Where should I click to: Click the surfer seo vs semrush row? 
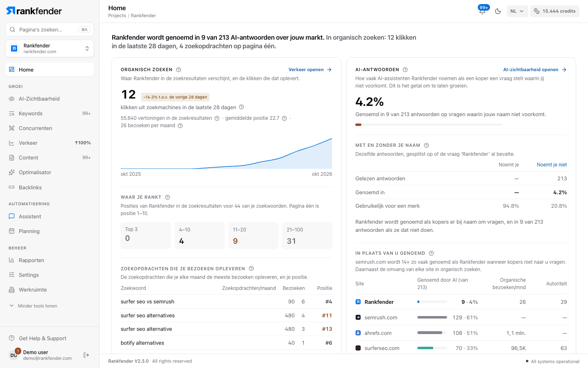[226, 302]
